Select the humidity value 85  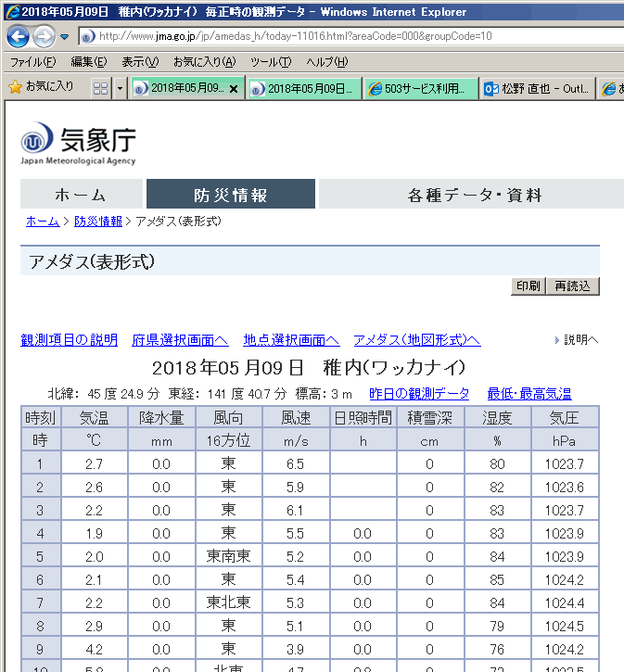point(497,579)
